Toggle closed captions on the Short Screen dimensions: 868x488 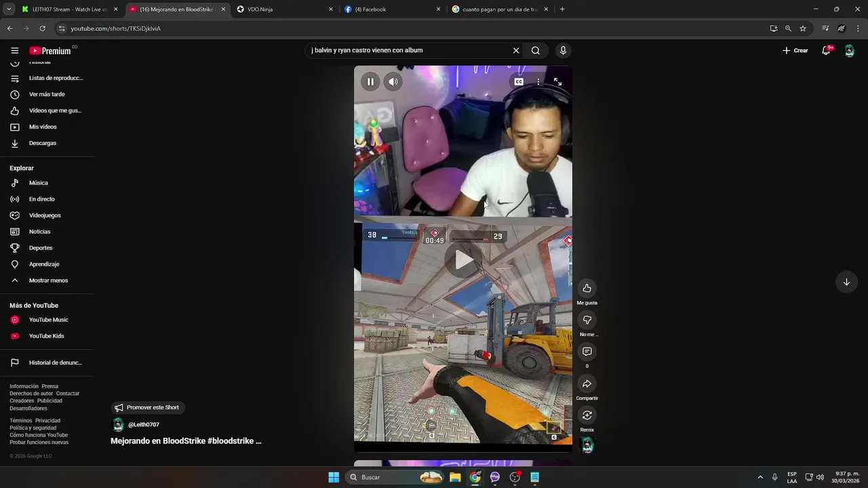[519, 81]
